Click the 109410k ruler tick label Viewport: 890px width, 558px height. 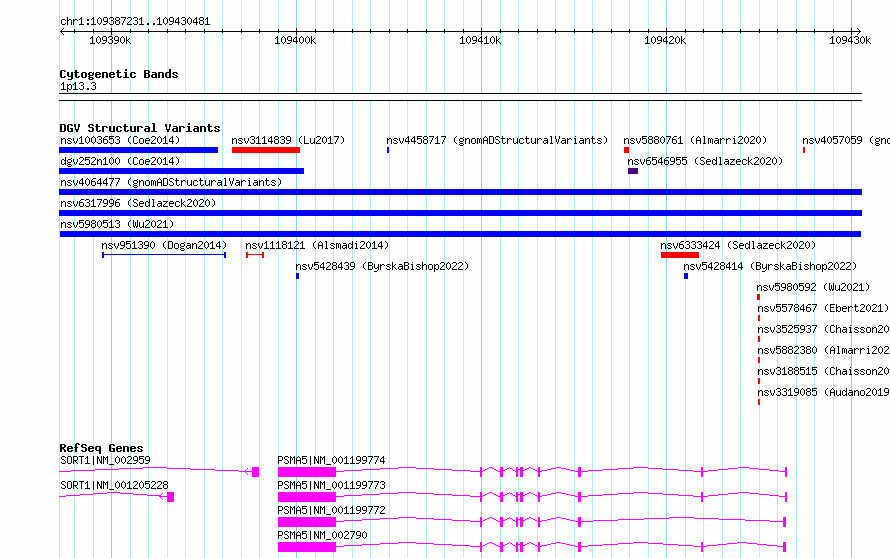click(x=480, y=40)
